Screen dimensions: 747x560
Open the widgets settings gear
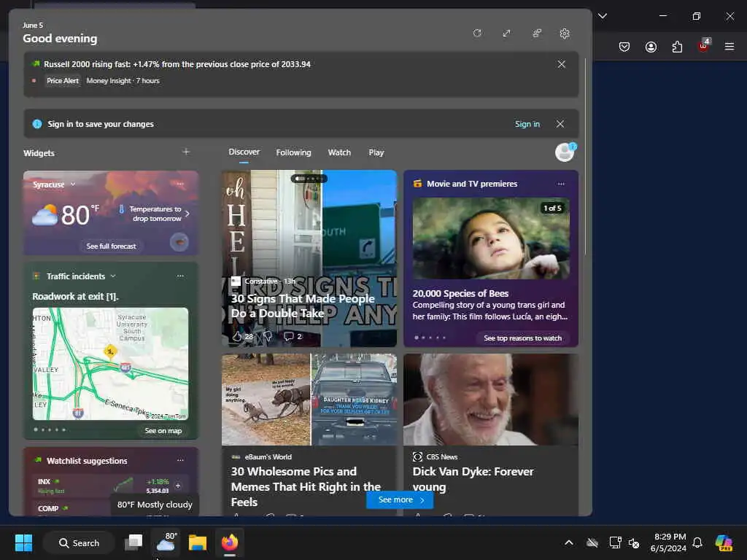point(565,34)
